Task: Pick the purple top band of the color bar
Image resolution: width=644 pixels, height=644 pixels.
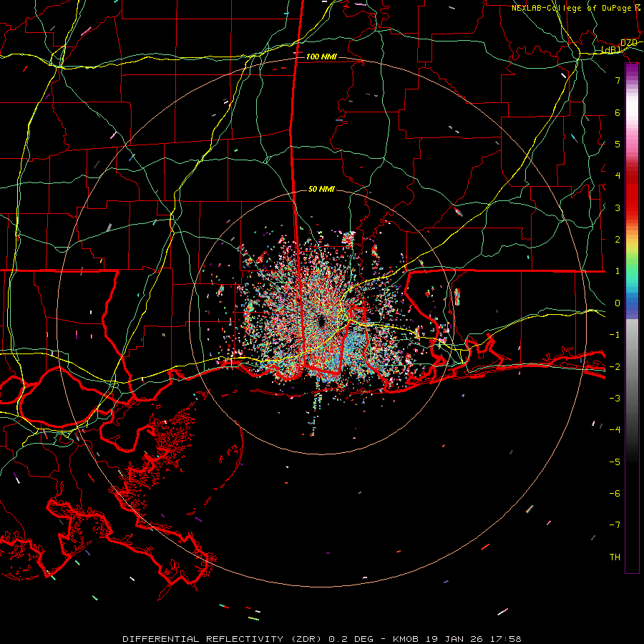Action: pyautogui.click(x=632, y=70)
